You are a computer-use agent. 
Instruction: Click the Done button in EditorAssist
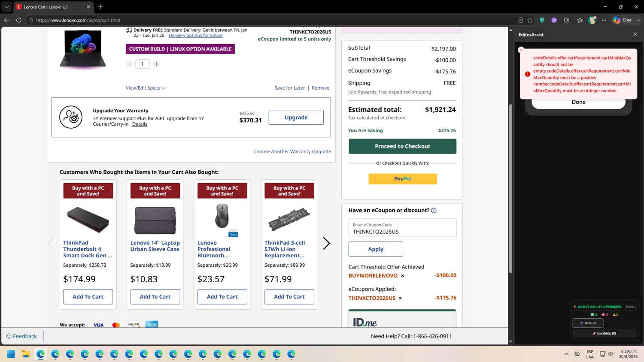578,102
